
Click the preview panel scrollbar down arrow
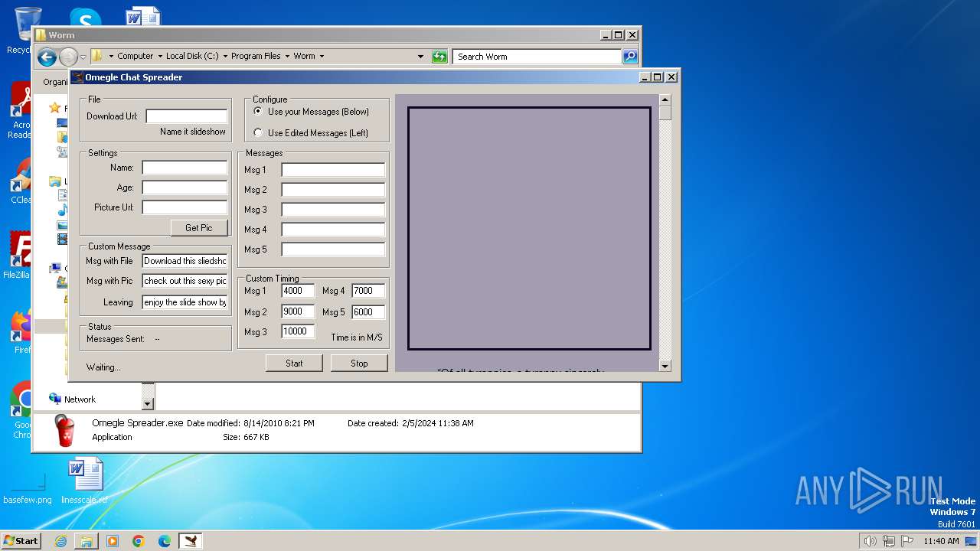[665, 366]
